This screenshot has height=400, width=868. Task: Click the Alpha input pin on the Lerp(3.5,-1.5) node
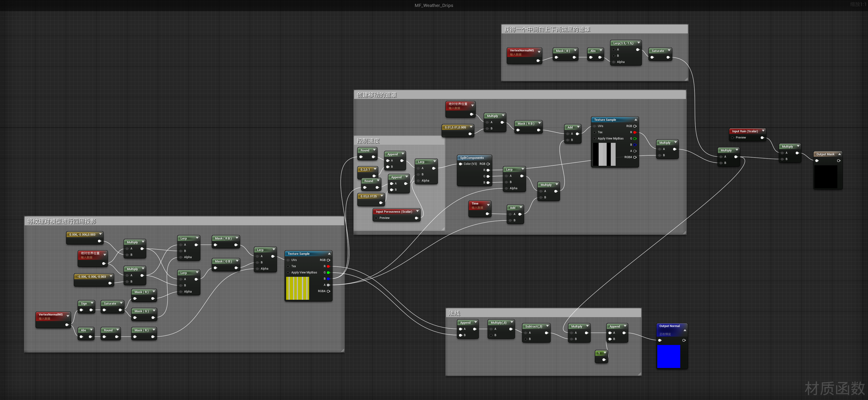[x=614, y=62]
